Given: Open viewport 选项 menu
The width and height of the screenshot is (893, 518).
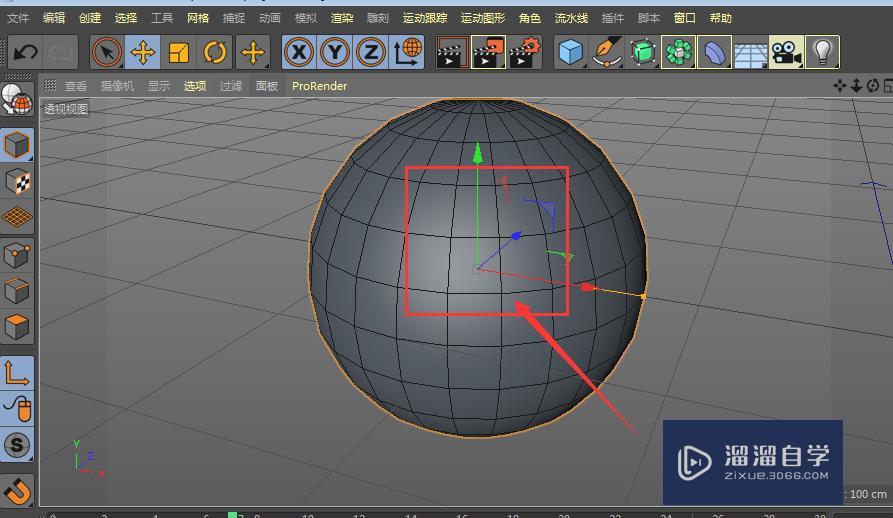Looking at the screenshot, I should (195, 86).
